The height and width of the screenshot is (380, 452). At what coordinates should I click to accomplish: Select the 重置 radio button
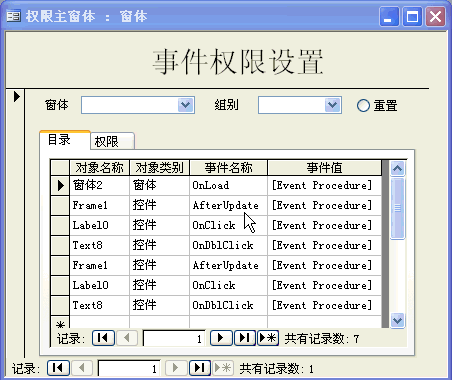(363, 106)
